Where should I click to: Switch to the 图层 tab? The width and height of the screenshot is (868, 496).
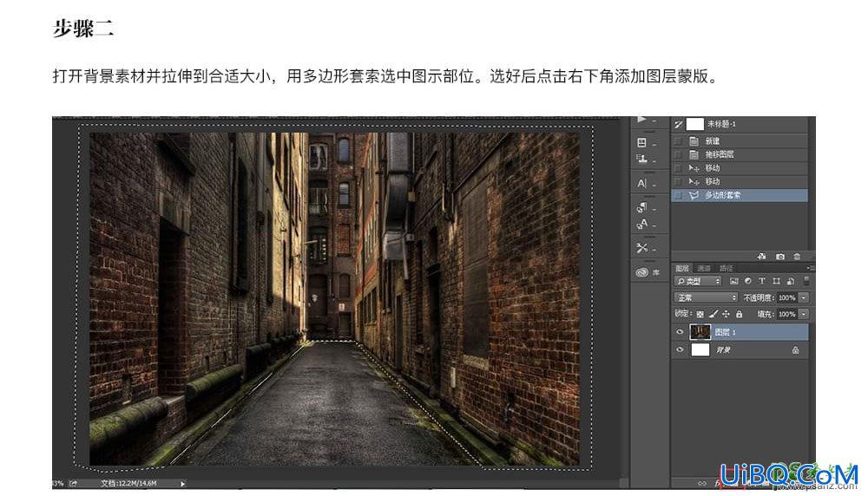tap(682, 268)
